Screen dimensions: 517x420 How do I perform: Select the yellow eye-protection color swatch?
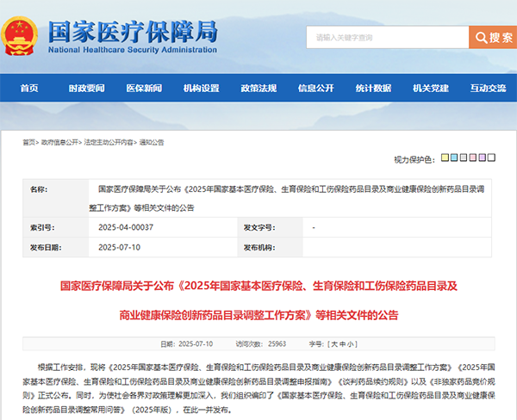point(445,157)
